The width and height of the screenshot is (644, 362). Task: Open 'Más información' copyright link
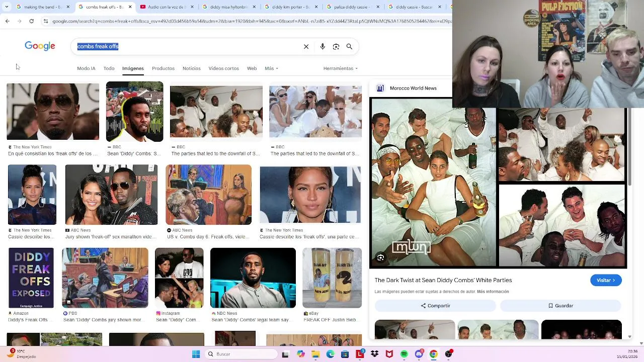[x=493, y=292]
